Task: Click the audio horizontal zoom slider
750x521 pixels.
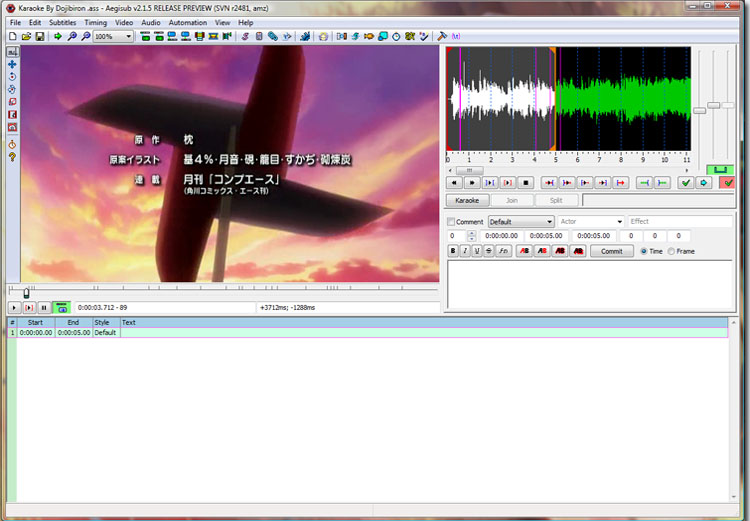Action: pyautogui.click(x=699, y=111)
